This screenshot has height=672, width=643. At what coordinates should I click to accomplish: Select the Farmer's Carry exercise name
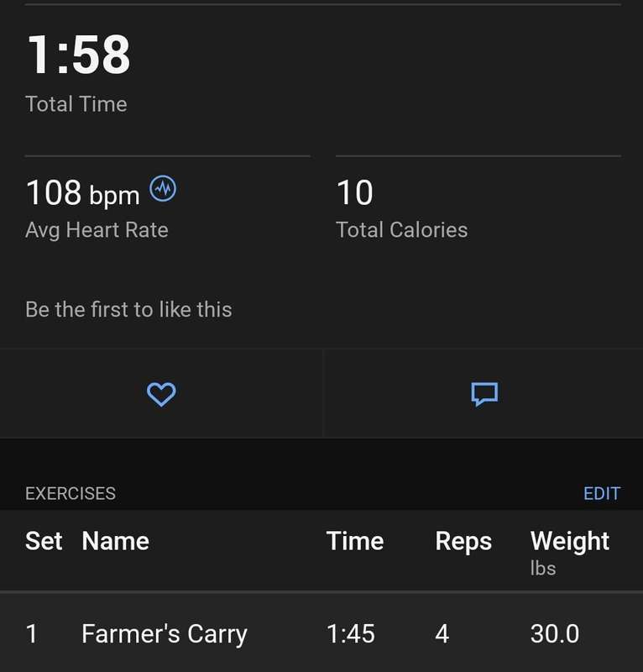pyautogui.click(x=165, y=633)
